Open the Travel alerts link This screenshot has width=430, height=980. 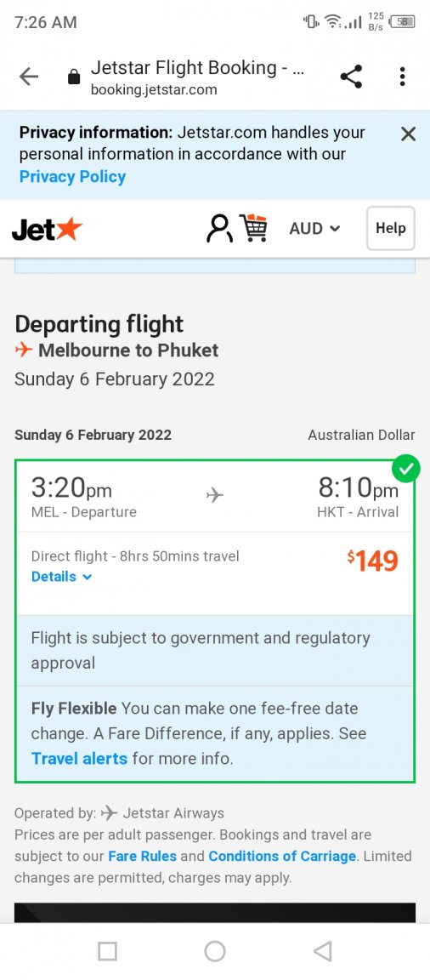pyautogui.click(x=79, y=759)
